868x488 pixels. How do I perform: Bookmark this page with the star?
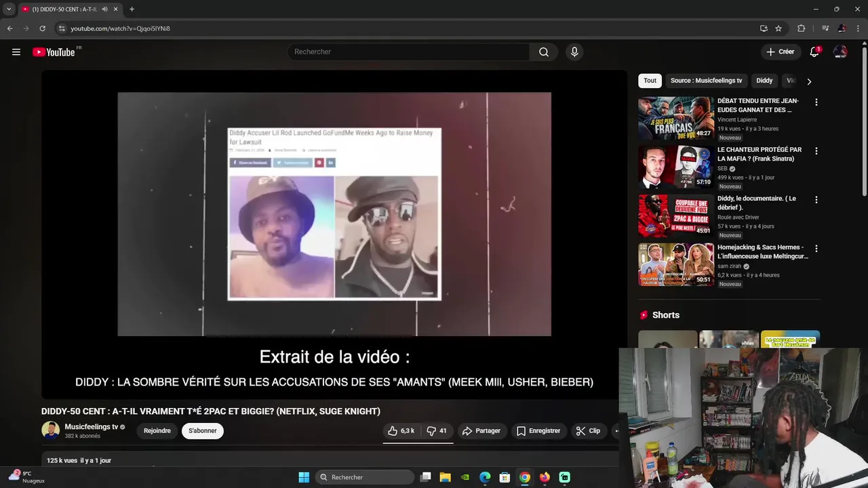[x=778, y=28]
